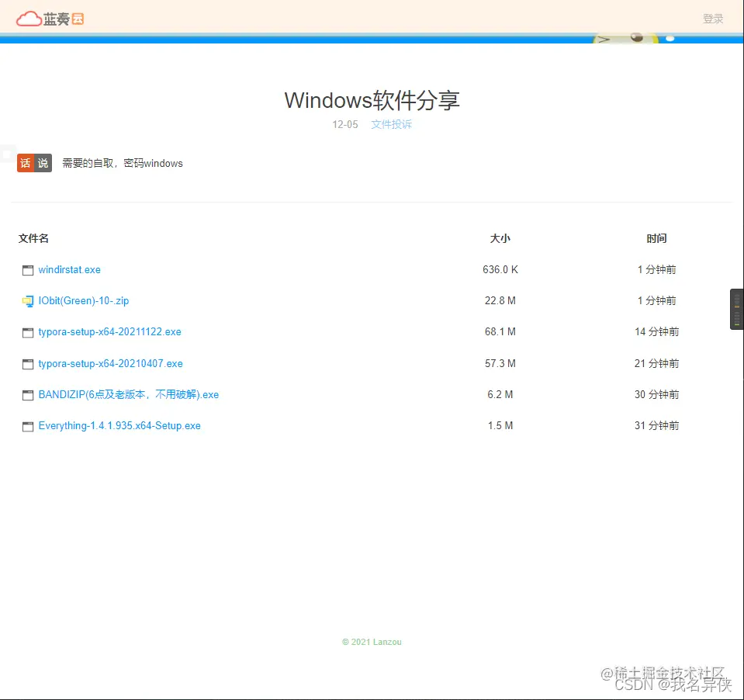Click the 14 分钟前 time entry

point(656,331)
